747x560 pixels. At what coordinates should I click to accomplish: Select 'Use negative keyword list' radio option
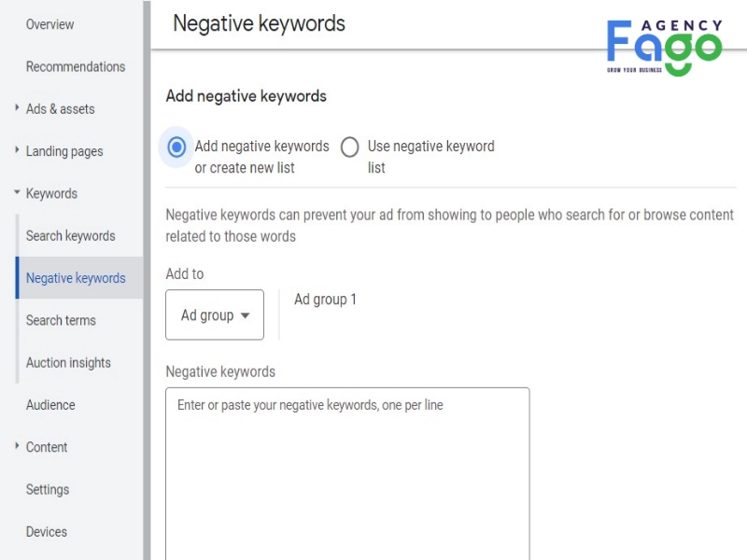349,147
